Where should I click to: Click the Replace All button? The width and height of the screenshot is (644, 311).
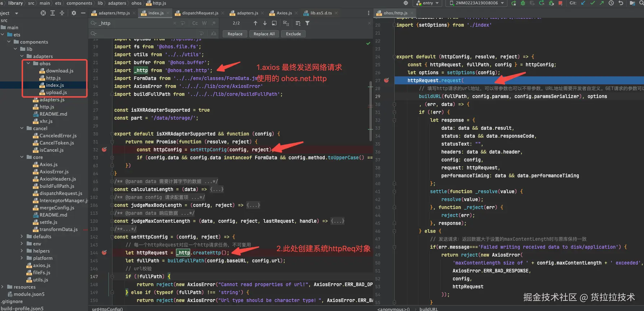[264, 34]
